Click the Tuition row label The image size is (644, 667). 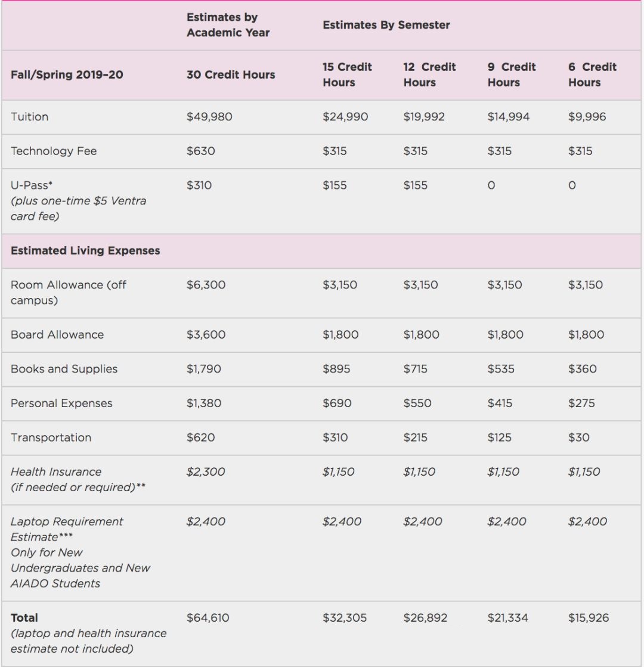click(29, 117)
